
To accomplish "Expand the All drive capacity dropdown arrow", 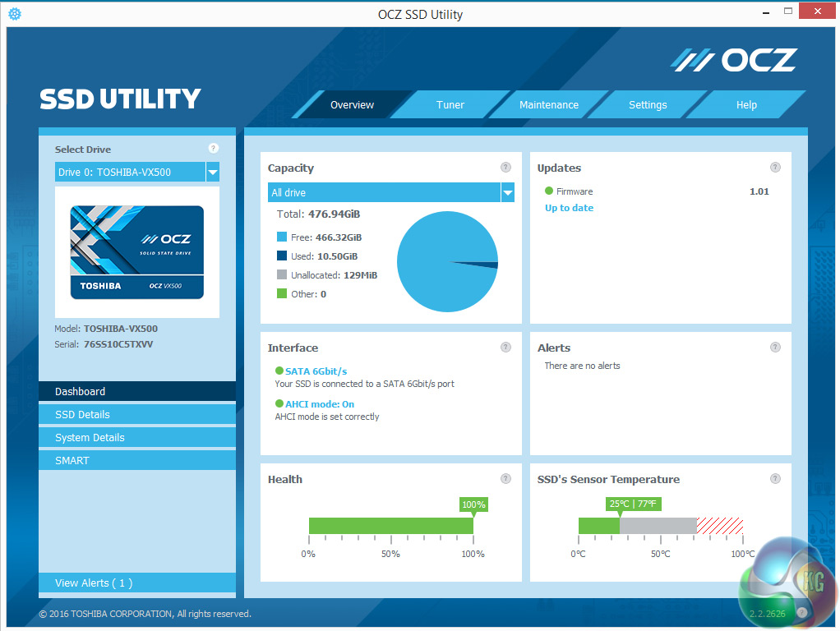I will (x=507, y=192).
